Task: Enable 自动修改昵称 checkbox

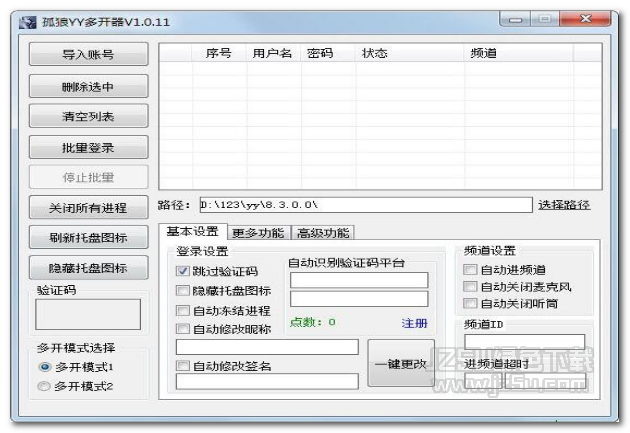Action: tap(182, 329)
